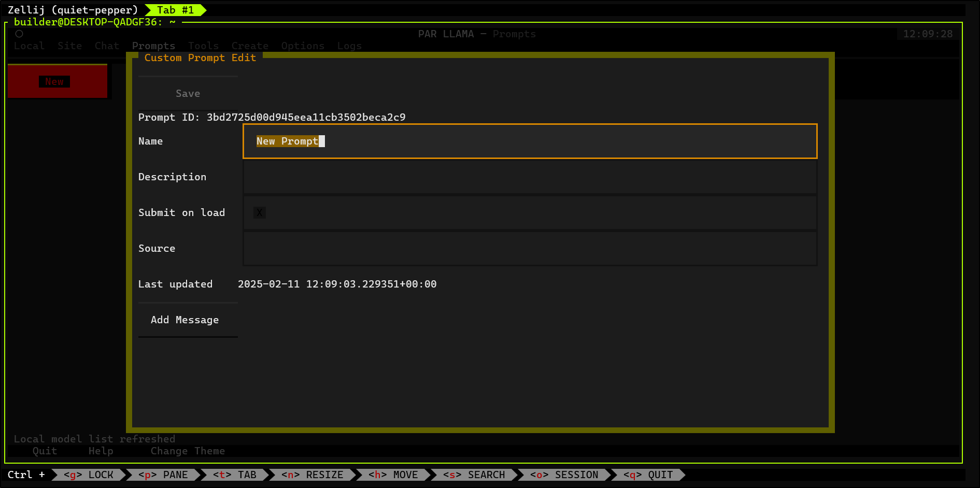The width and height of the screenshot is (980, 488).
Task: Open Help from the footer bar
Action: point(101,451)
